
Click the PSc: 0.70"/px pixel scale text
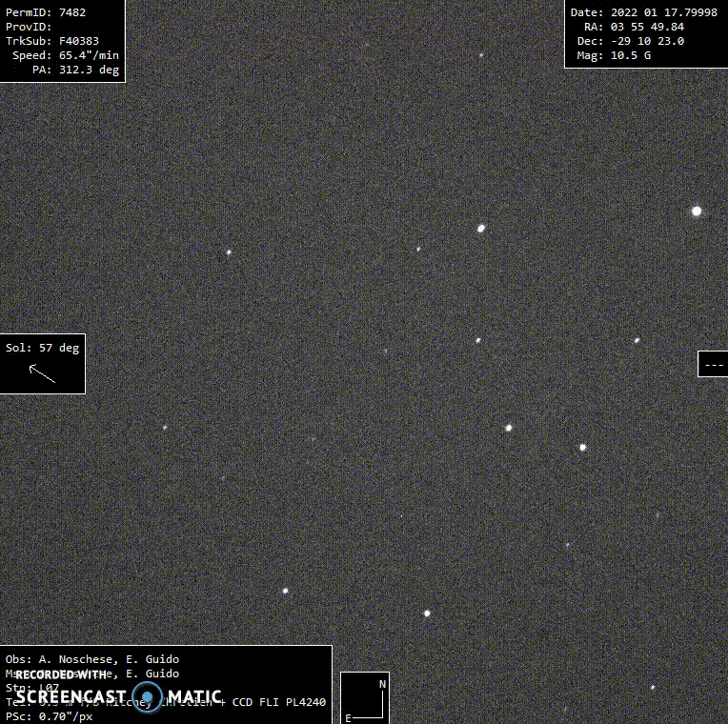click(49, 716)
